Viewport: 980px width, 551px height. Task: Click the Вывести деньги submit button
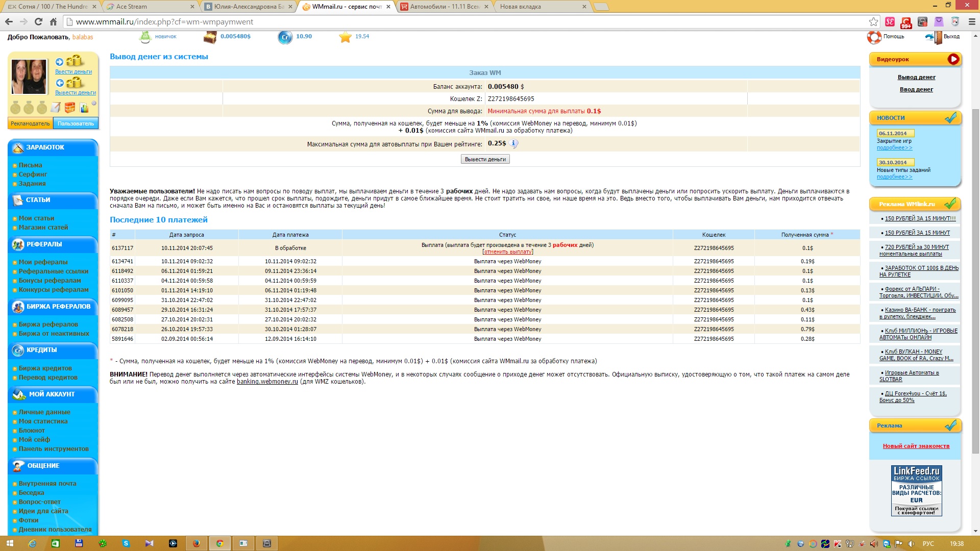tap(485, 159)
